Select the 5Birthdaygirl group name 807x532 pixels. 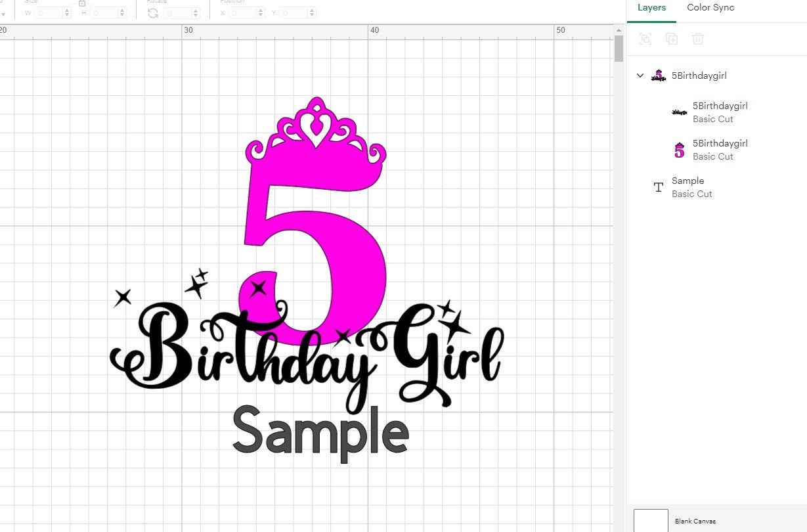click(x=699, y=76)
